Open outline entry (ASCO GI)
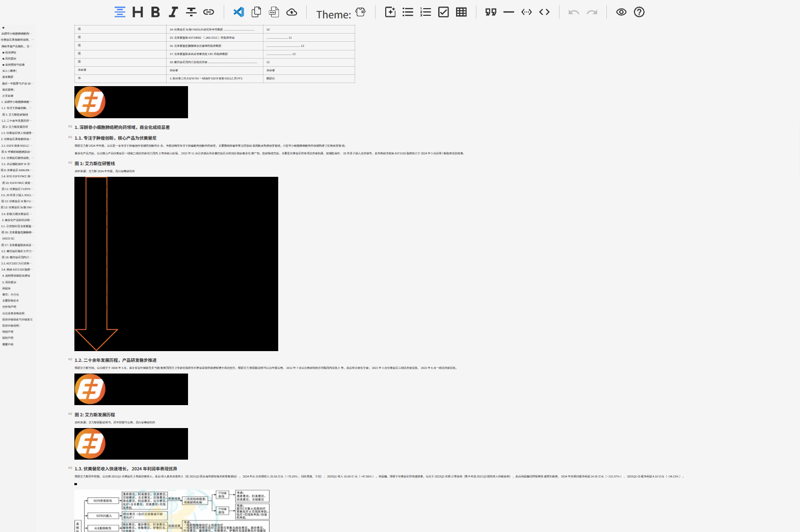This screenshot has height=532, width=800. click(x=9, y=238)
